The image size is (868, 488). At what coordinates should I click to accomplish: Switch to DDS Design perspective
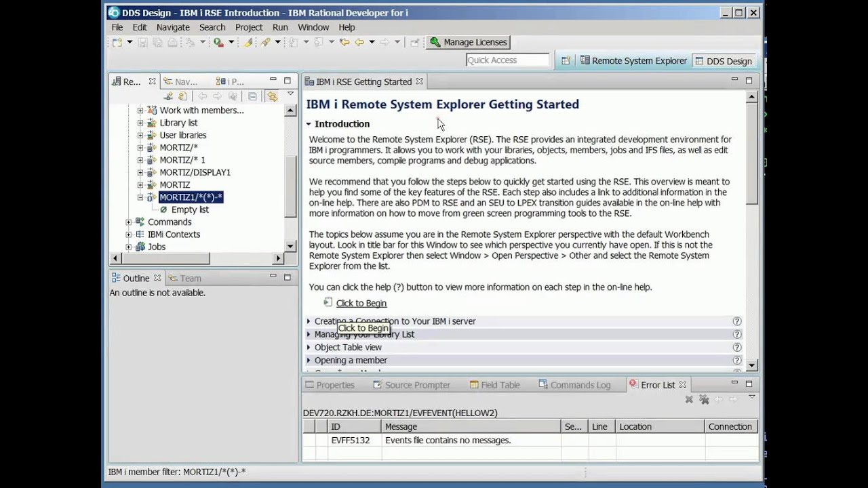723,60
